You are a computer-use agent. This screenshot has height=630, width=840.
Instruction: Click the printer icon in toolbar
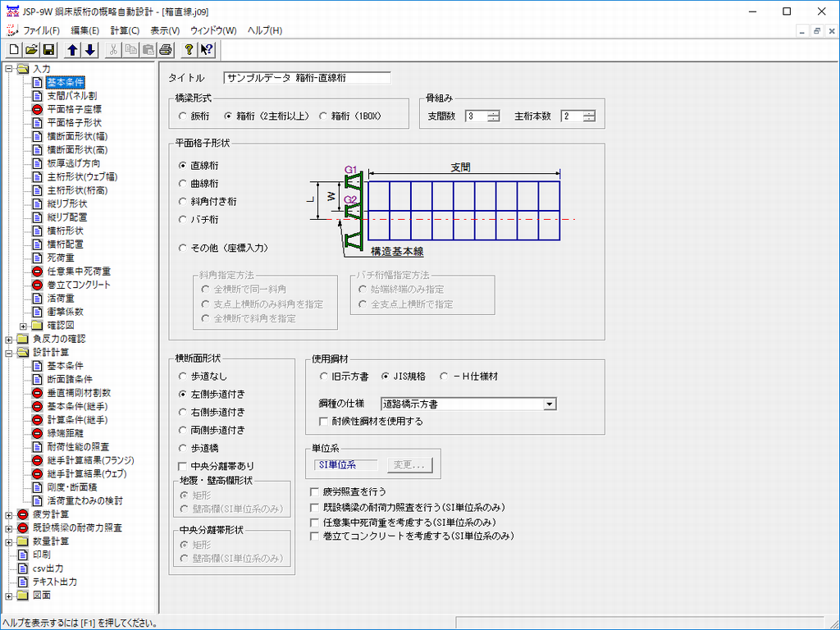pyautogui.click(x=166, y=50)
